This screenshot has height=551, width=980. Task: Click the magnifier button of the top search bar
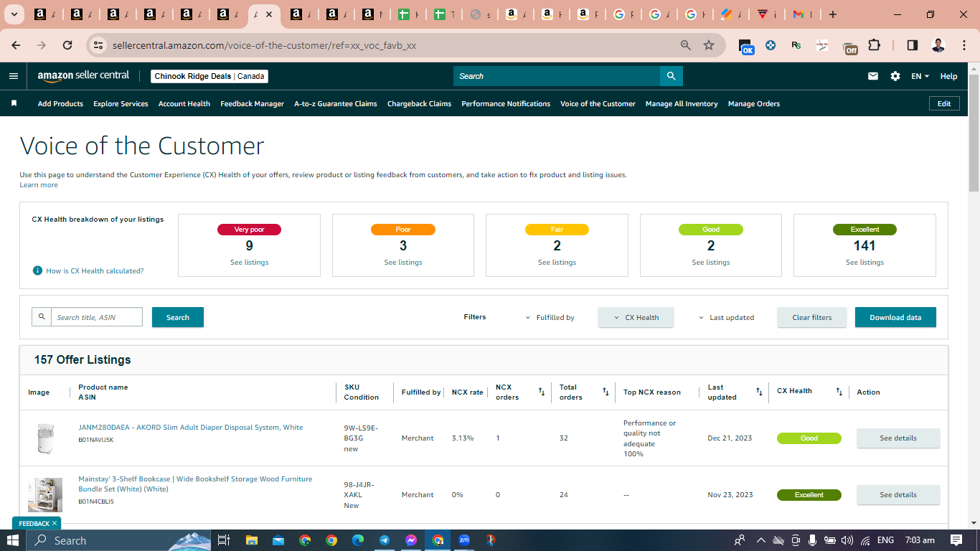point(671,76)
